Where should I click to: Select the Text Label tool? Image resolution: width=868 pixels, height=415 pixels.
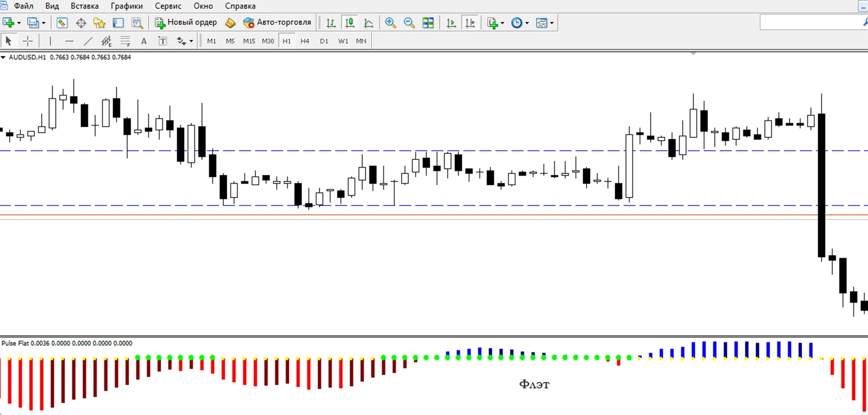162,41
